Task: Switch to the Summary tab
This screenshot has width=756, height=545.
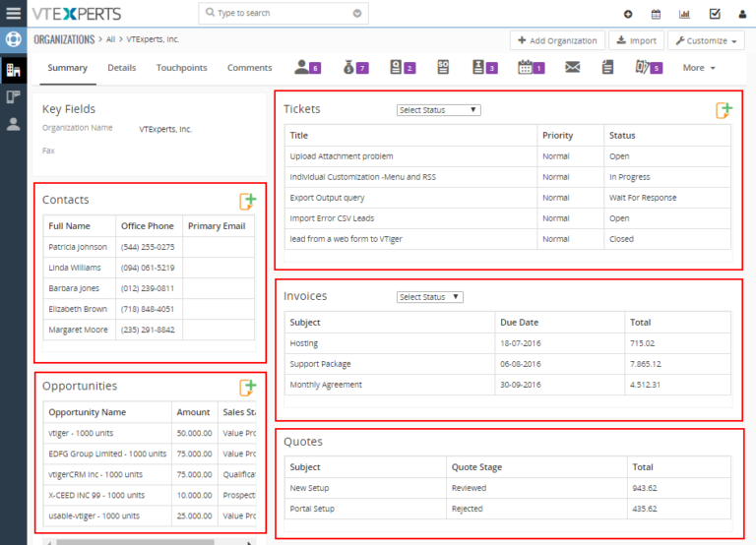Action: pos(68,68)
